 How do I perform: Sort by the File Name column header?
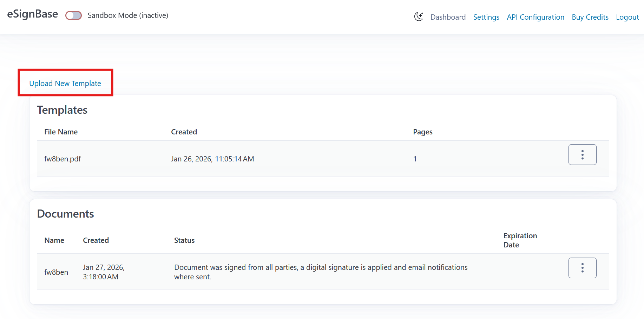click(61, 132)
